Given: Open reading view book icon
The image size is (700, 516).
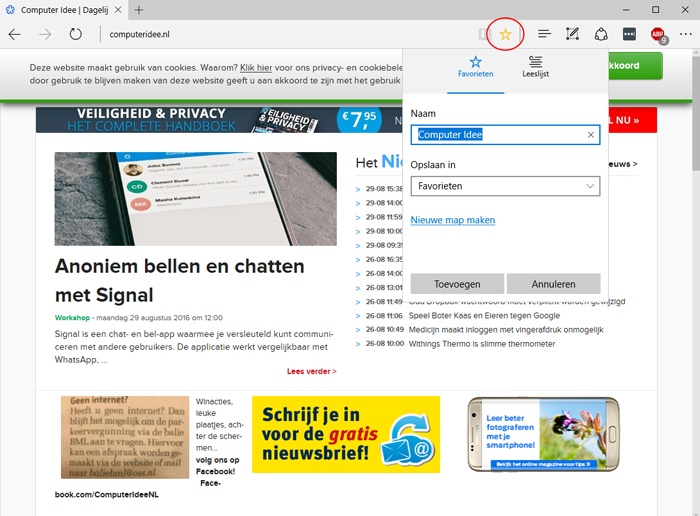Looking at the screenshot, I should pyautogui.click(x=483, y=34).
